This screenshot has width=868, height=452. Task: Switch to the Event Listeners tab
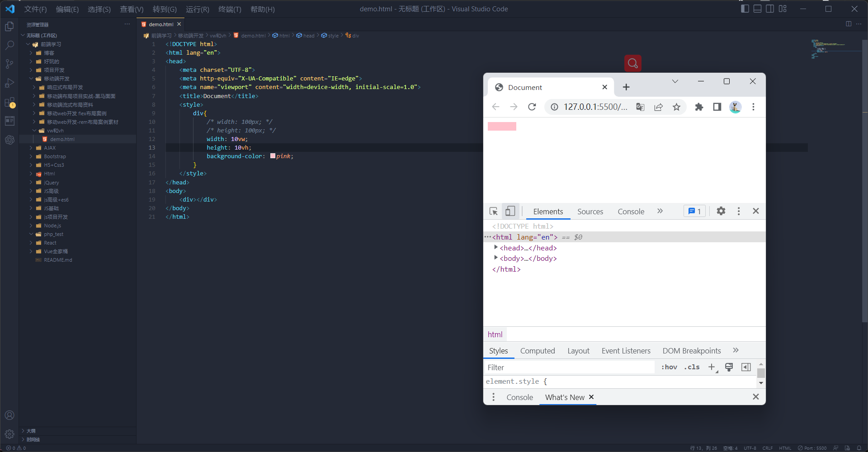pos(626,351)
